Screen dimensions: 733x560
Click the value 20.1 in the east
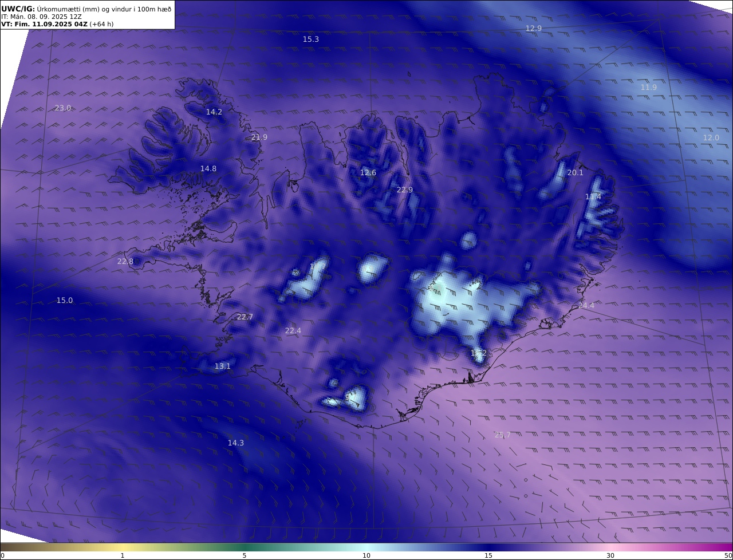575,172
